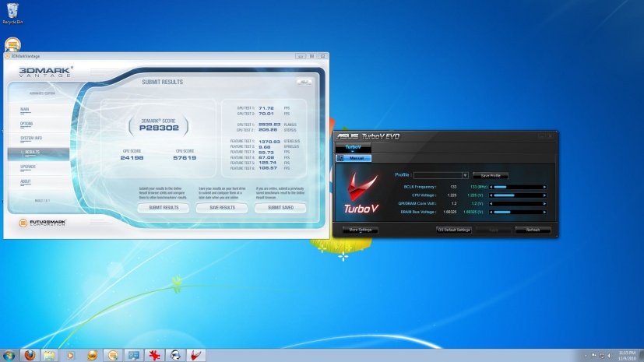Decrease BCLK Frequency with left arrow

(491, 187)
